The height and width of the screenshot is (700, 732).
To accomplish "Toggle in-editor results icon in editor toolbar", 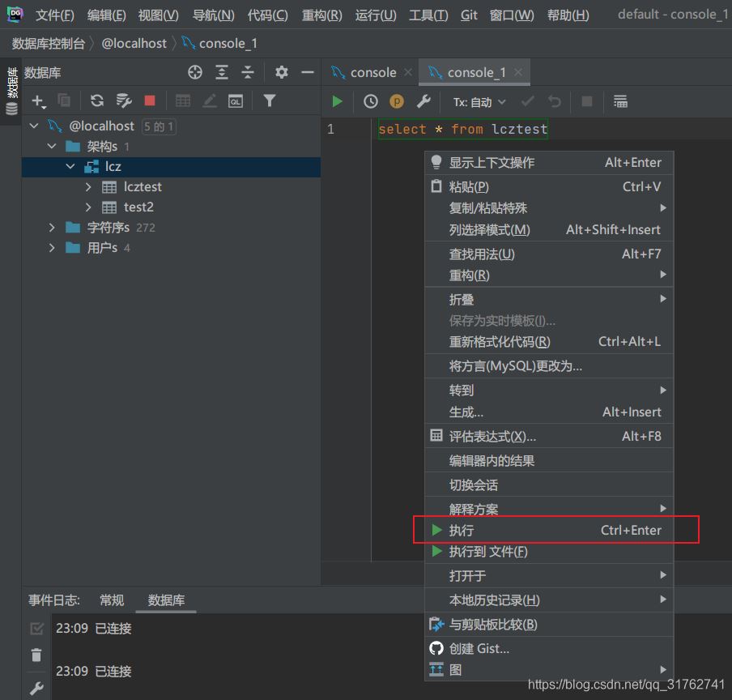I will [620, 101].
